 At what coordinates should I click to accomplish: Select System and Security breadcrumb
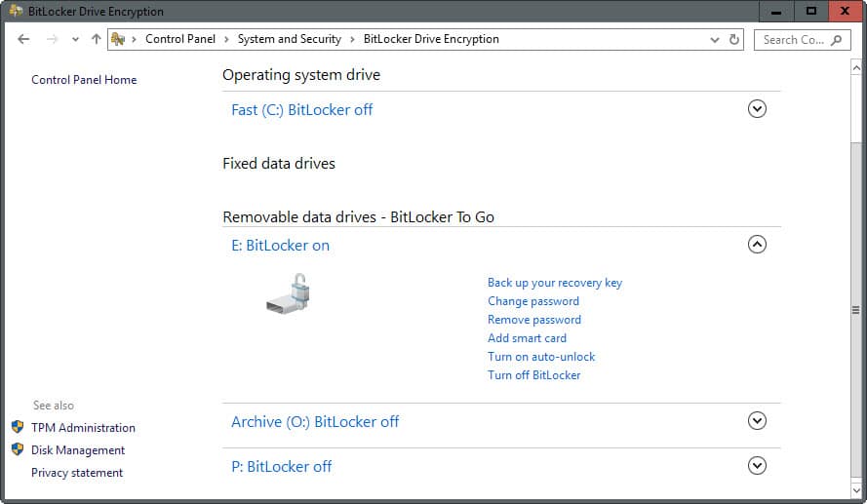(x=289, y=39)
